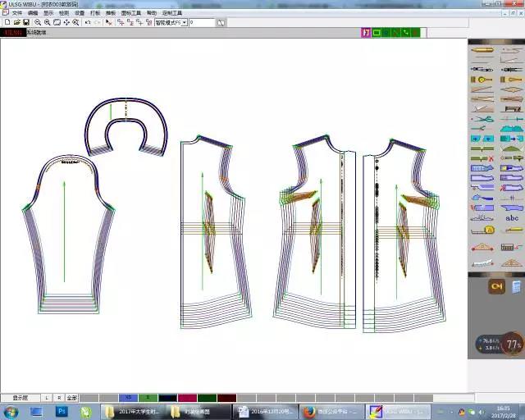Select the dark navy size swatch
The height and width of the screenshot is (420, 525).
click(x=167, y=398)
